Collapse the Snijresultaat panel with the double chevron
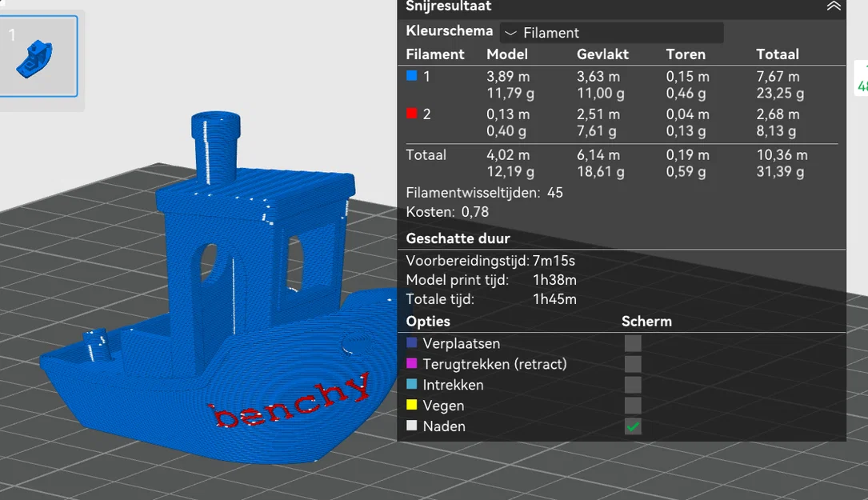 tap(832, 6)
